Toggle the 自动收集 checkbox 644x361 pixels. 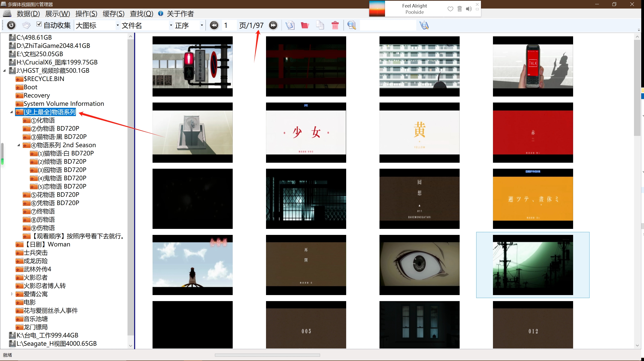39,24
